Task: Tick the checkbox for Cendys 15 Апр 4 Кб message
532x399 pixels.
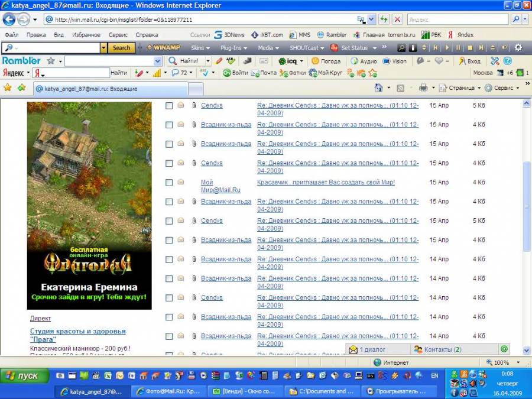Action: [169, 163]
